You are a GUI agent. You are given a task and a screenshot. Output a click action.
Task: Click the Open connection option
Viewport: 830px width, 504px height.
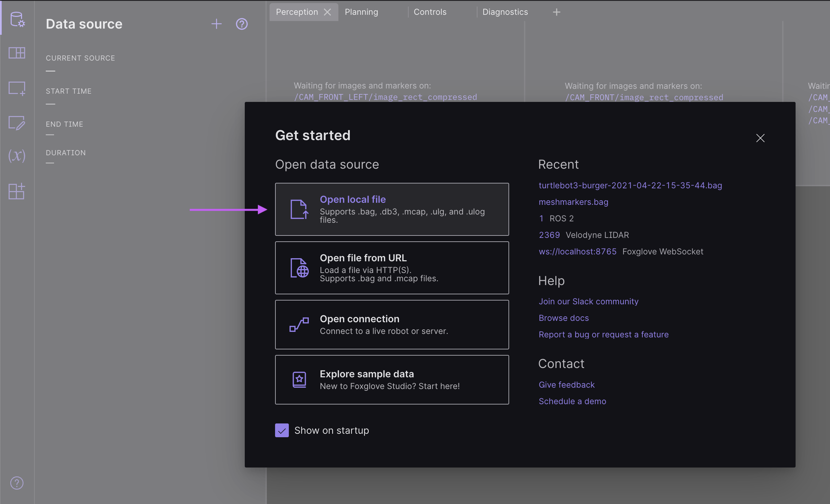pyautogui.click(x=392, y=324)
